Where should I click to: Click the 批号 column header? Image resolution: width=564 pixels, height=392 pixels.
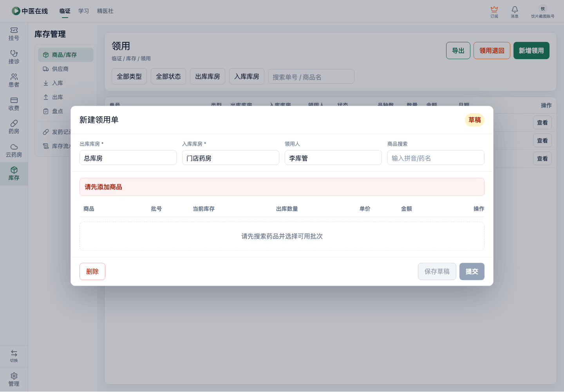pos(156,209)
